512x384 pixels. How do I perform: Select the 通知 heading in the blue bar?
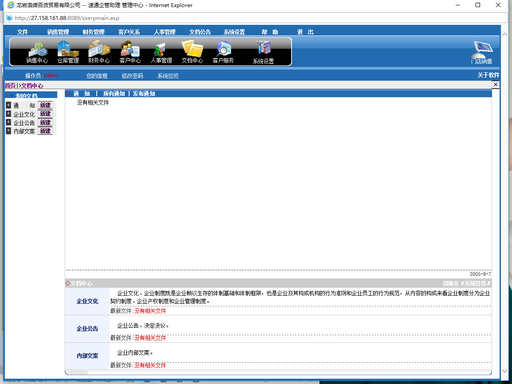(82, 94)
